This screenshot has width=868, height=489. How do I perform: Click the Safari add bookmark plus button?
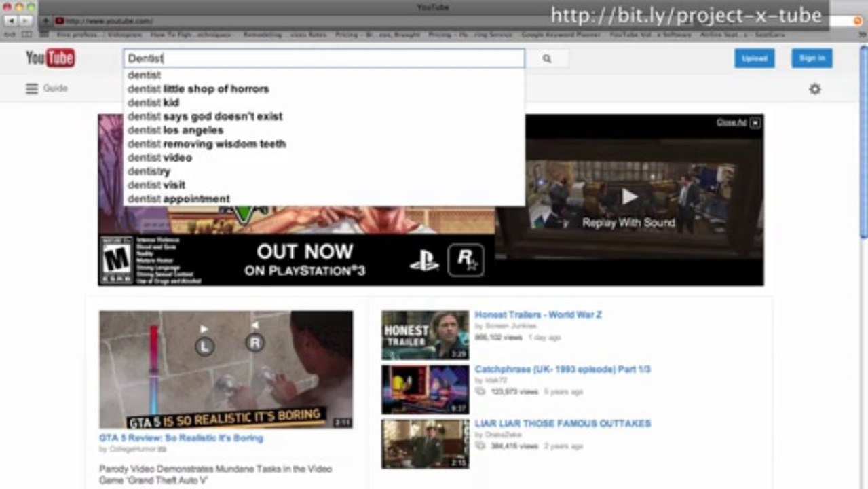[x=45, y=21]
